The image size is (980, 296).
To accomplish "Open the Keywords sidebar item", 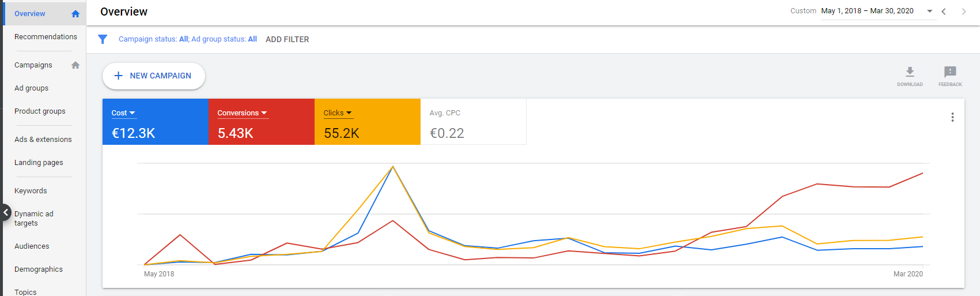I will [31, 191].
